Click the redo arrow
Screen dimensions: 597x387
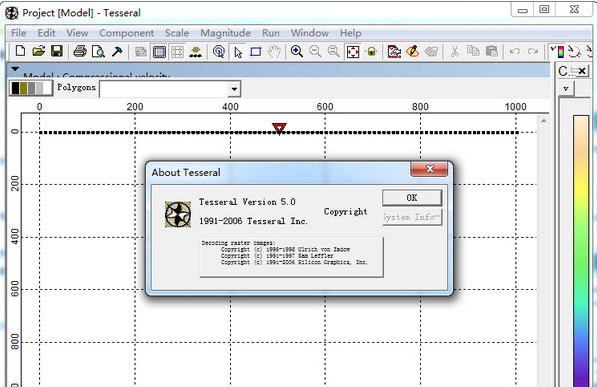click(x=533, y=52)
